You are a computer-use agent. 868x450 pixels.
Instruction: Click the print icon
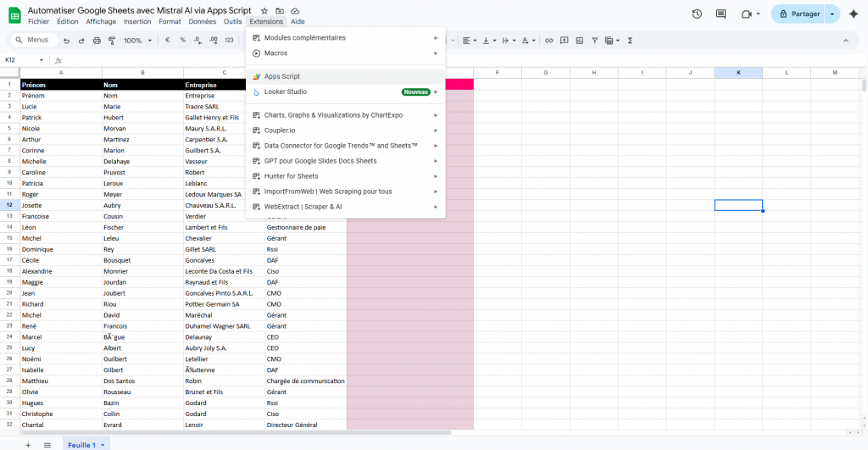[x=97, y=40]
